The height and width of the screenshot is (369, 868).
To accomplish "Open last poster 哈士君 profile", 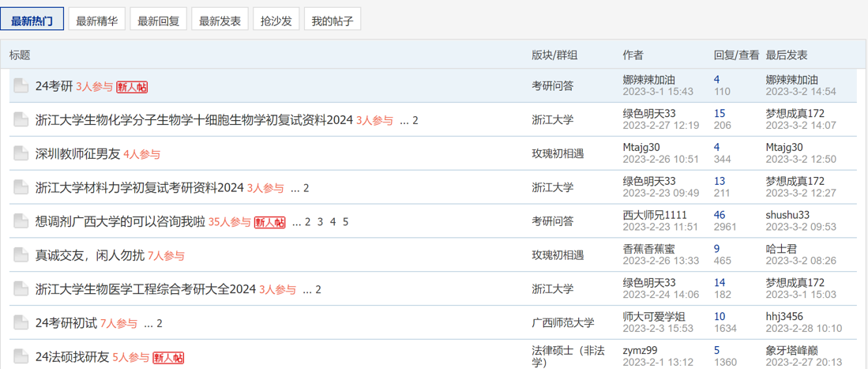I will pos(780,250).
